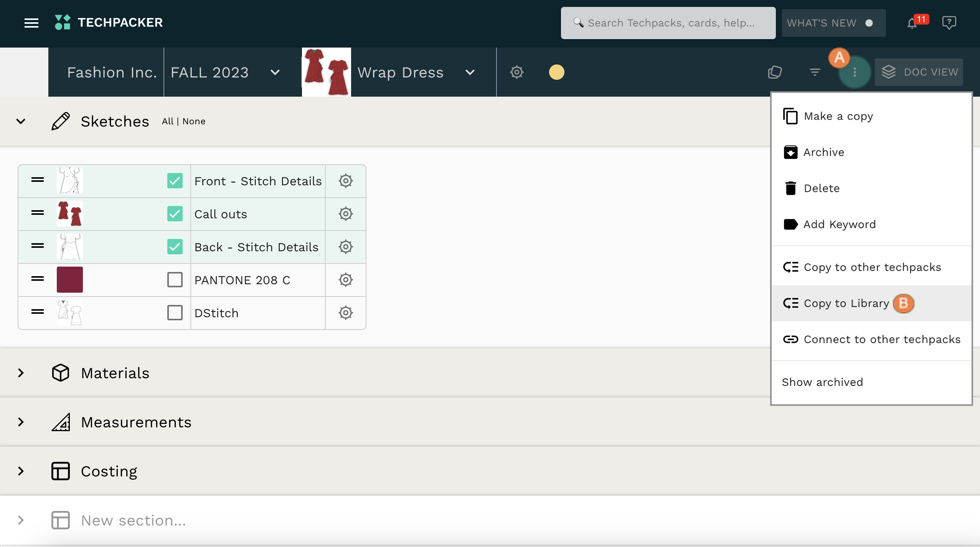Viewport: 980px width, 547px height.
Task: Uncheck the Call outs checkbox
Action: tap(175, 214)
